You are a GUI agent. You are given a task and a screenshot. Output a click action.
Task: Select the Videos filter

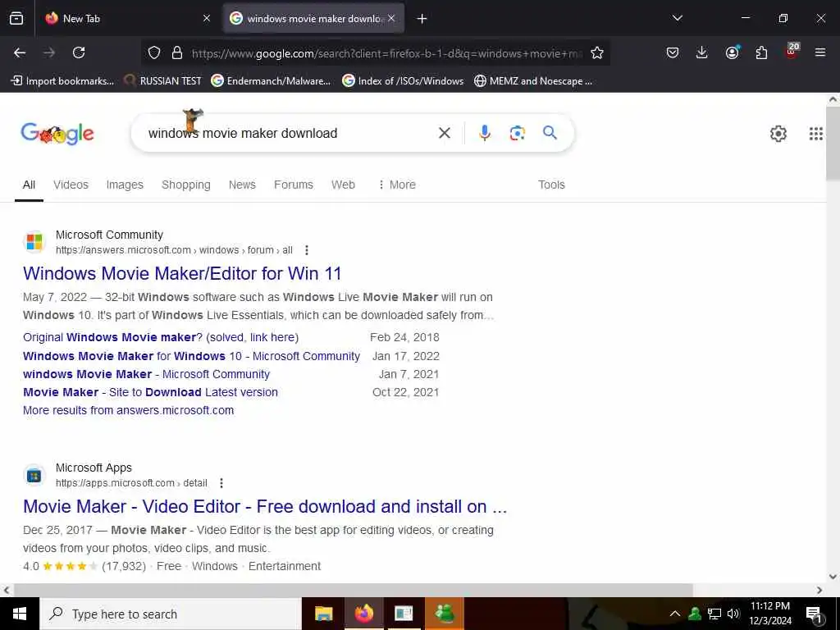pyautogui.click(x=71, y=185)
